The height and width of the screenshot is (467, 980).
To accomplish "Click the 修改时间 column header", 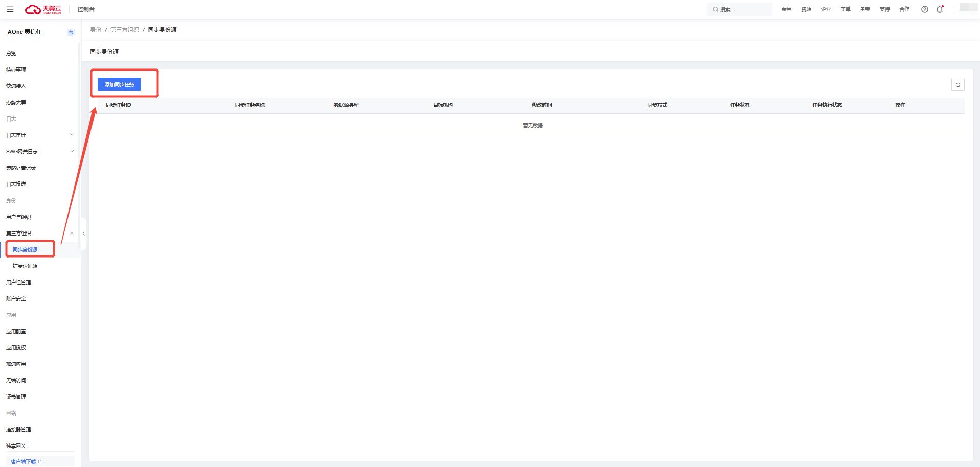I will pyautogui.click(x=542, y=105).
